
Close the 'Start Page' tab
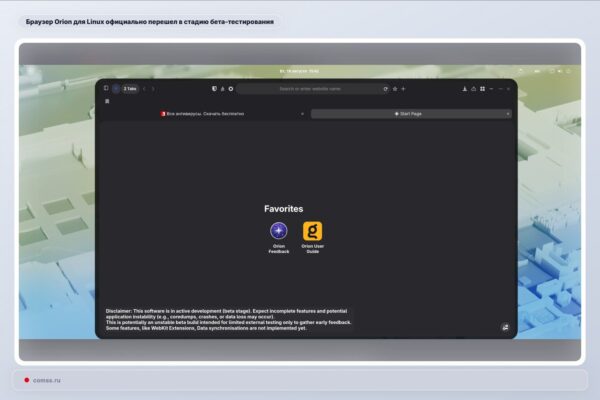[507, 114]
